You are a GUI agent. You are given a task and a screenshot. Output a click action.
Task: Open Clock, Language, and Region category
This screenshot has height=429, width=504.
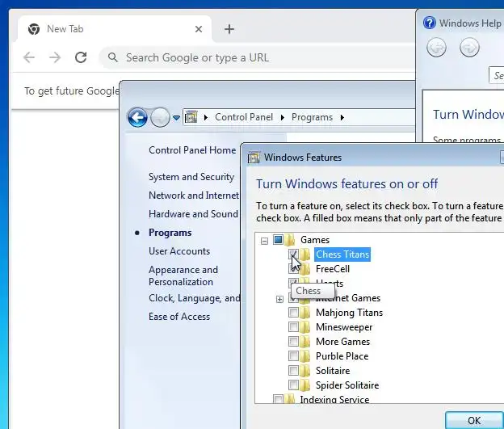pos(194,298)
